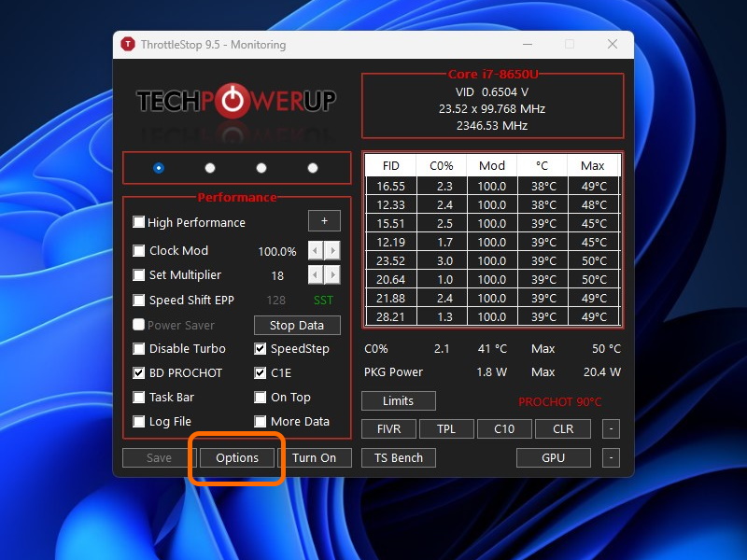This screenshot has width=747, height=560.
Task: Uncheck the C1E checkbox
Action: [259, 372]
